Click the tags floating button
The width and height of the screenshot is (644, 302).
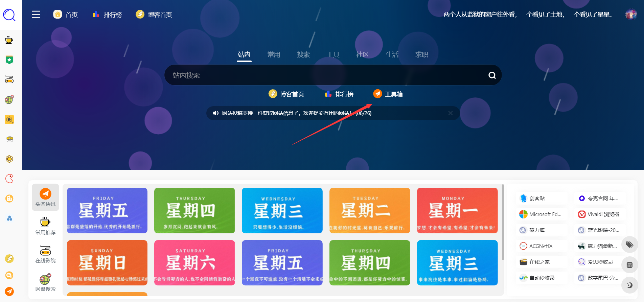(629, 245)
